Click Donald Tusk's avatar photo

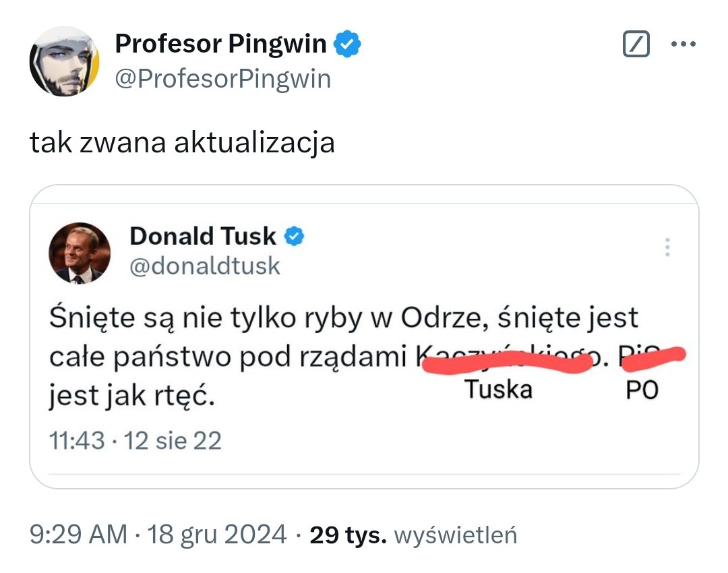(x=80, y=253)
